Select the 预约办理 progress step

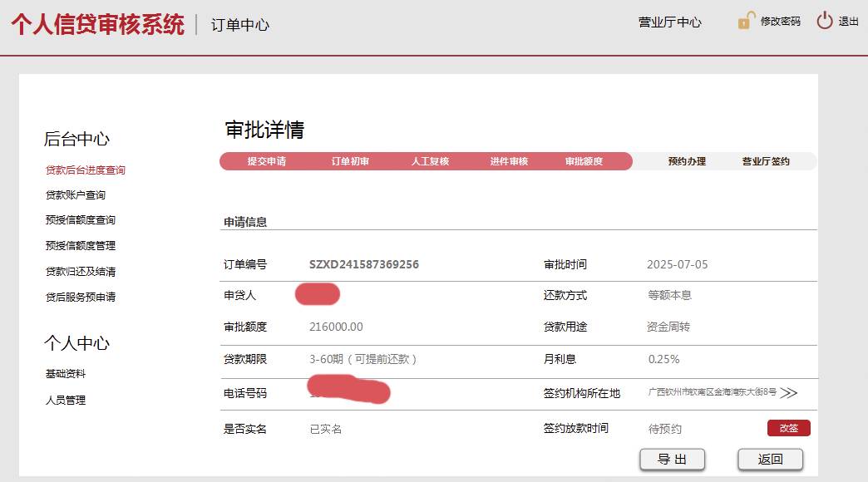pyautogui.click(x=687, y=161)
